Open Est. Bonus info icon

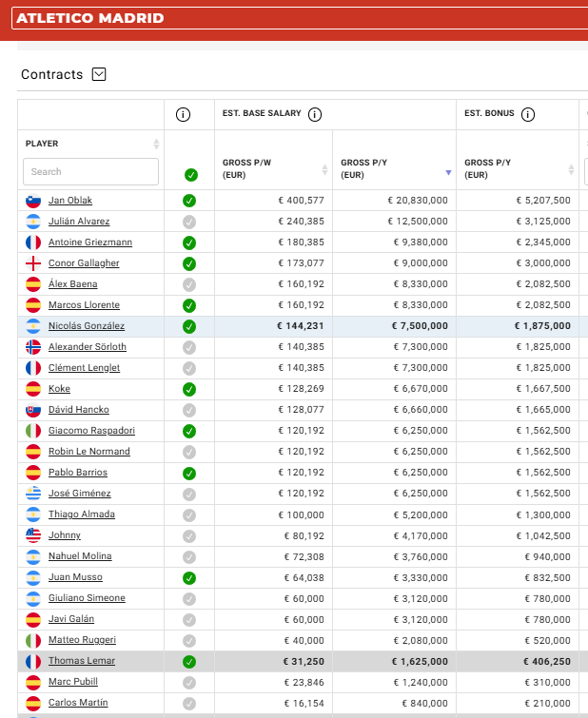point(528,114)
